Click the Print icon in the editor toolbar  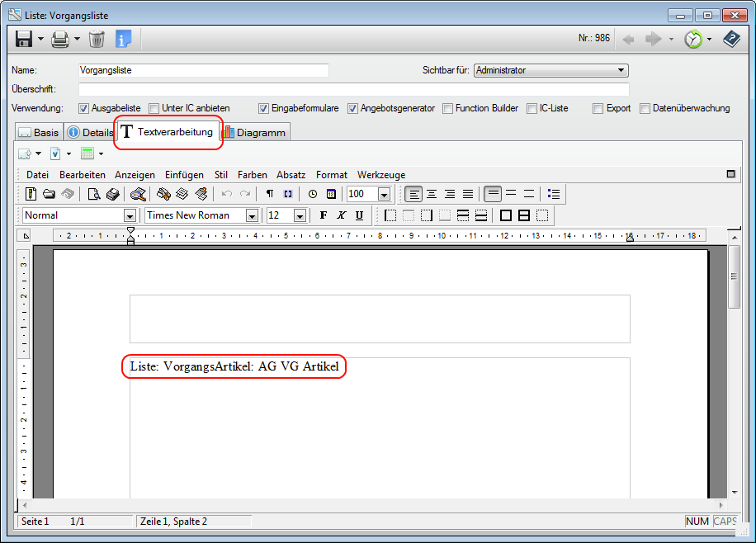[115, 194]
